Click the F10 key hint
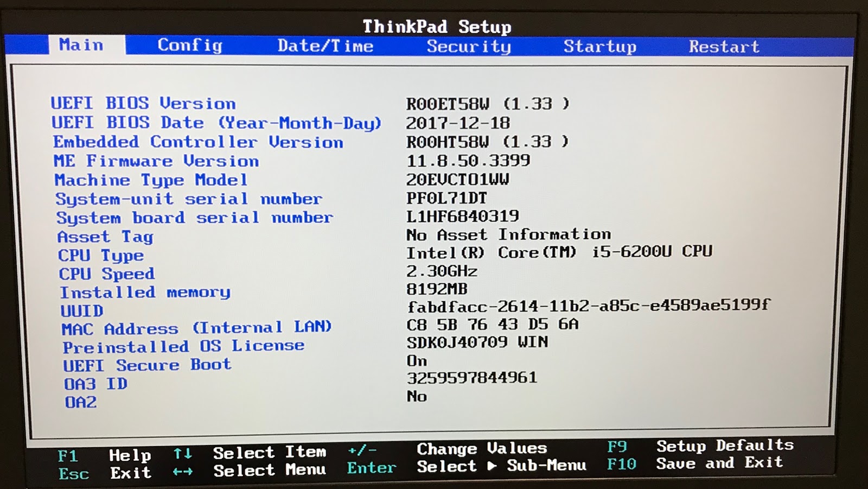This screenshot has height=489, width=868. [x=622, y=464]
